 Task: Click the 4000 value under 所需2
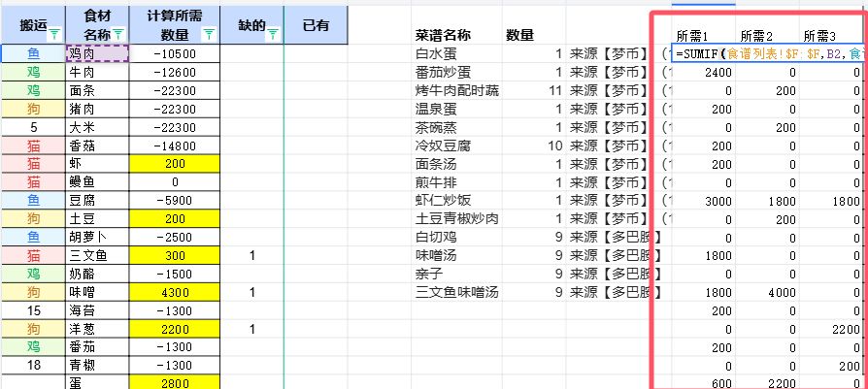coord(767,292)
